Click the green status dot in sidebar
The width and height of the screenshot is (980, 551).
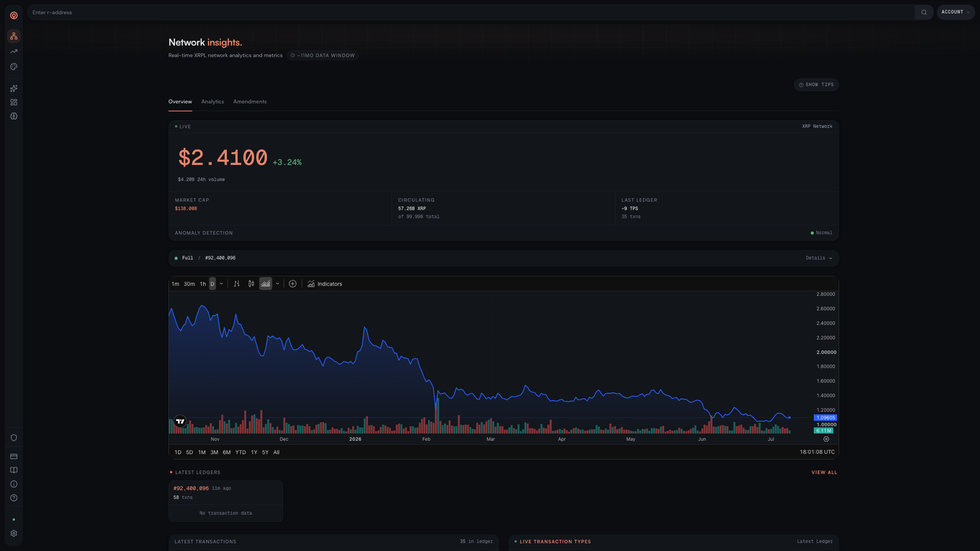[14, 520]
